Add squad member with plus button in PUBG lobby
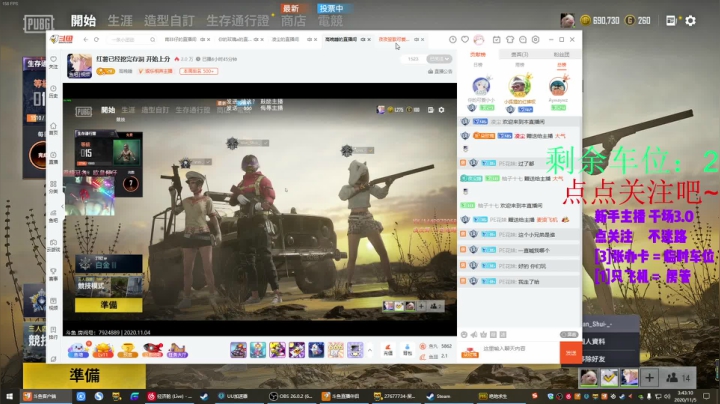The image size is (720, 404). pyautogui.click(x=649, y=377)
